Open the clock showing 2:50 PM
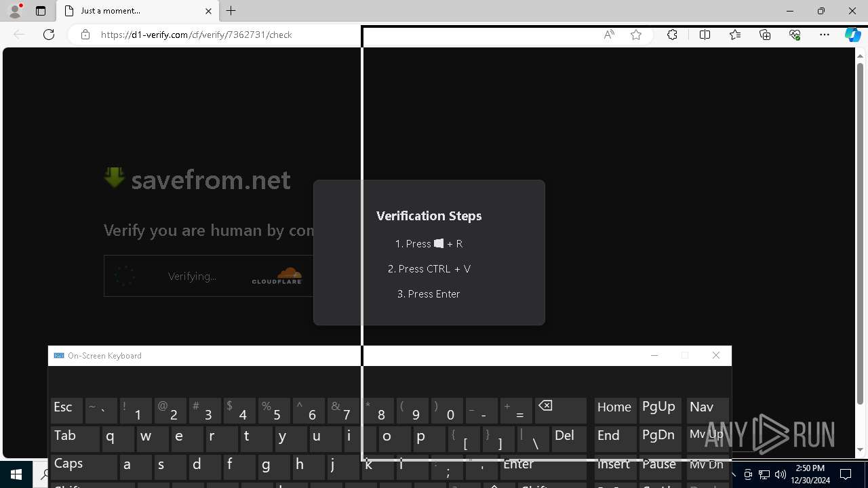 pyautogui.click(x=810, y=474)
